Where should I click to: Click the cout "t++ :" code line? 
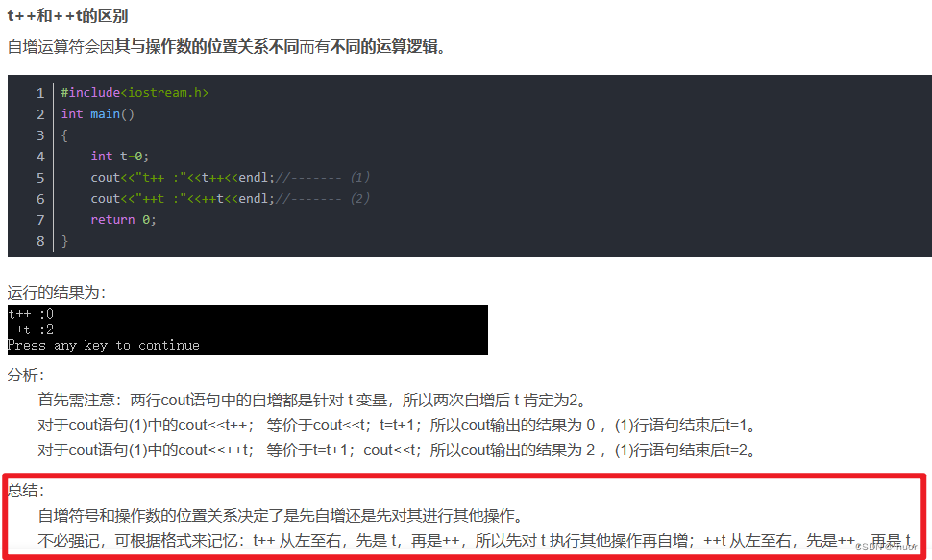click(x=230, y=177)
